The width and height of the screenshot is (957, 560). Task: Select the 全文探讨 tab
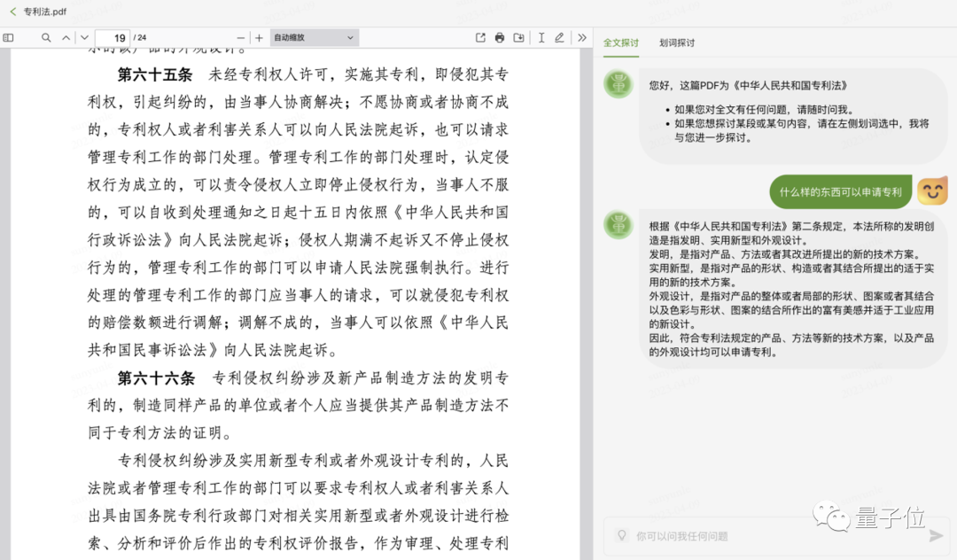(620, 43)
